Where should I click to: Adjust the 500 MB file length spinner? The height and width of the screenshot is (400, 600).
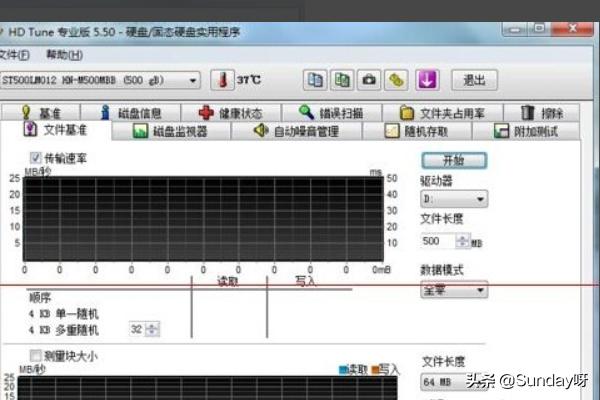[462, 241]
